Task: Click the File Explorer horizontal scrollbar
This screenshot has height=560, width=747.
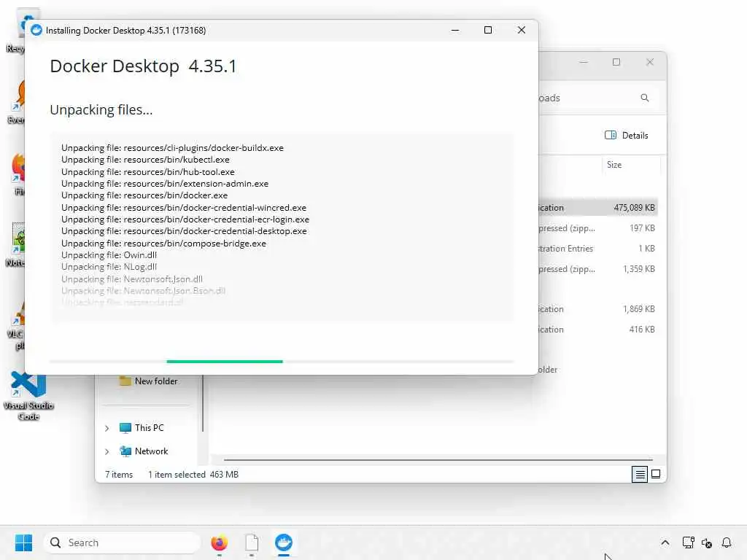Action: 438,460
